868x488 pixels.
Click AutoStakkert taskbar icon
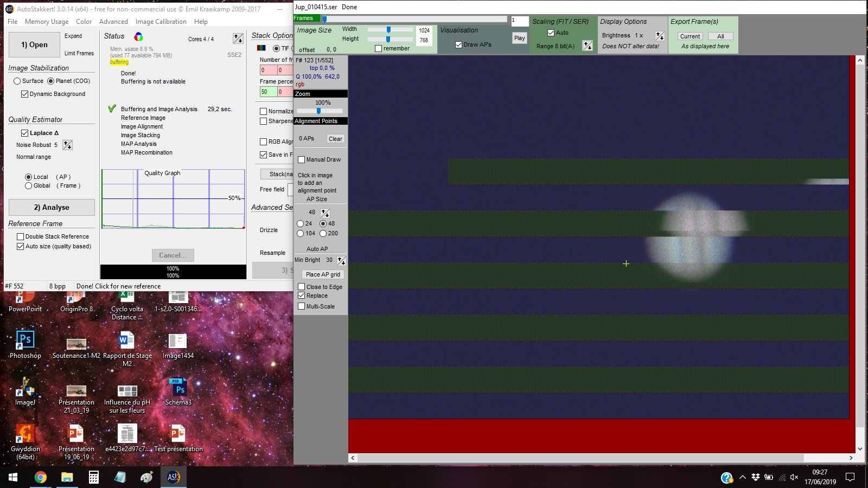(174, 477)
